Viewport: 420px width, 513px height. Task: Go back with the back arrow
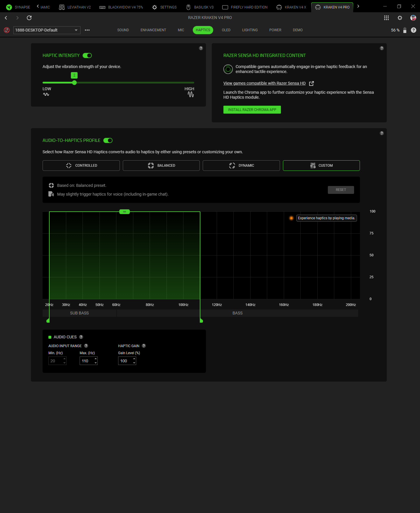pos(6,18)
